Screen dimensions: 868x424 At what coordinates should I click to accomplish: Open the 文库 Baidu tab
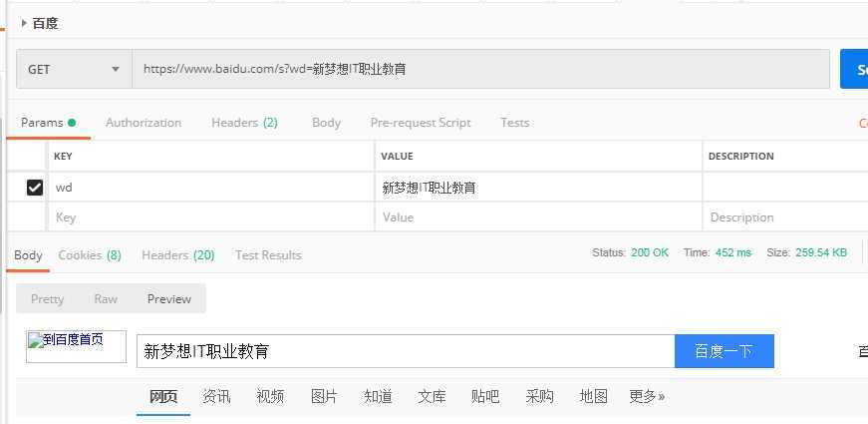pos(432,397)
